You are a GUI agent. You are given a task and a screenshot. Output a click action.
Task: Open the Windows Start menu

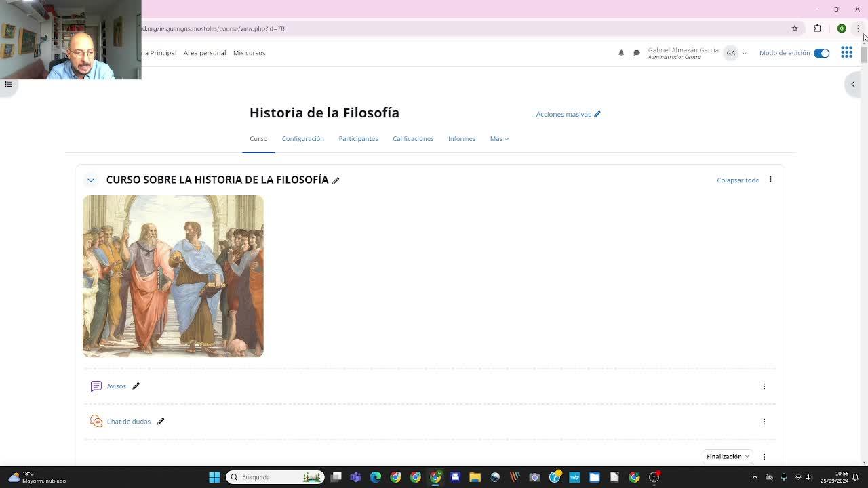point(214,477)
